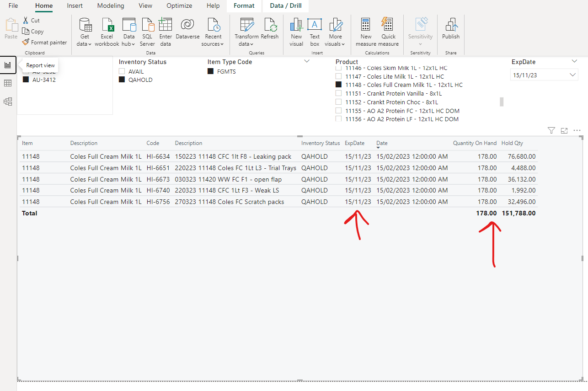Open the Dataverse connector
Screen dimensions: 588x391
tap(187, 28)
